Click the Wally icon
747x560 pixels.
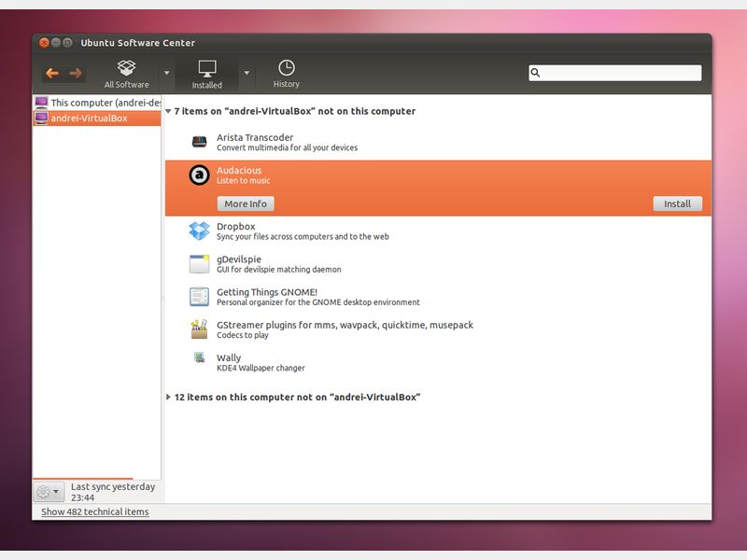pyautogui.click(x=199, y=357)
